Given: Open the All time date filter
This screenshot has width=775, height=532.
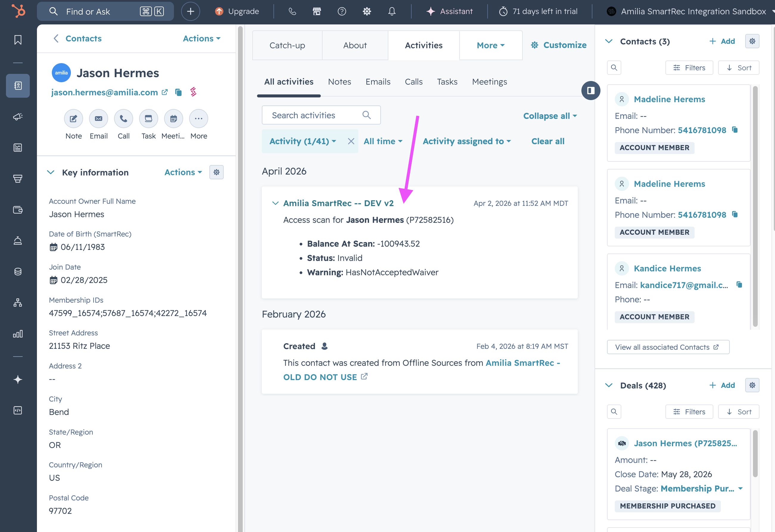Looking at the screenshot, I should 383,141.
